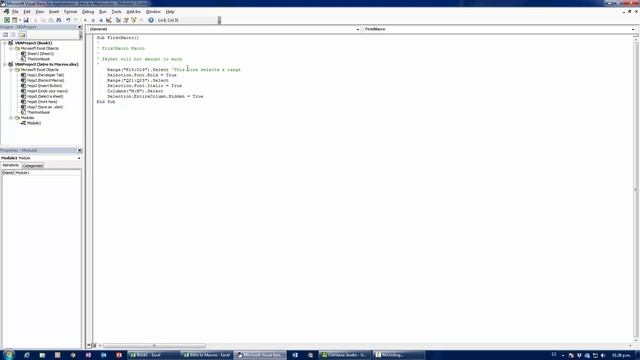
Task: Click View Code icon in Project panel
Action: click(5, 35)
